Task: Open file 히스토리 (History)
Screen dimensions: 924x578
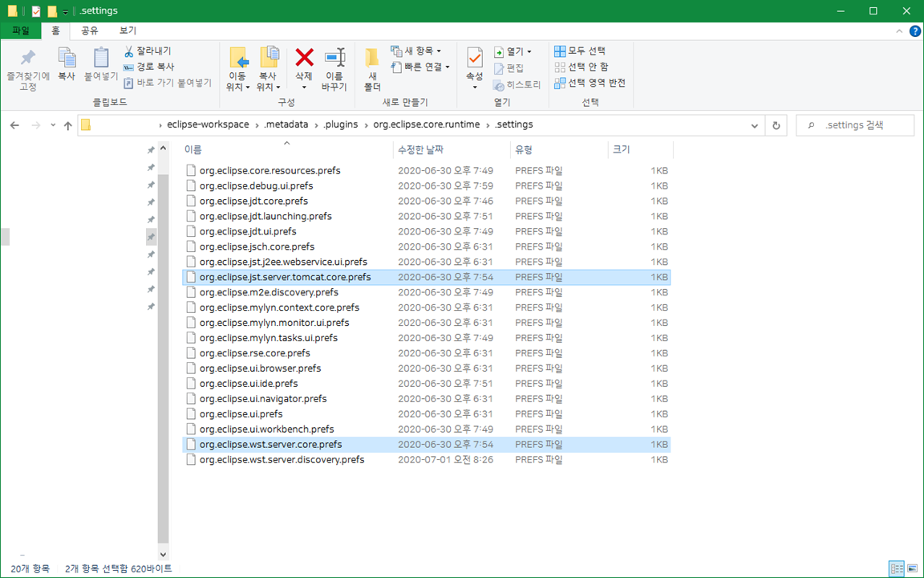Action: (x=517, y=85)
